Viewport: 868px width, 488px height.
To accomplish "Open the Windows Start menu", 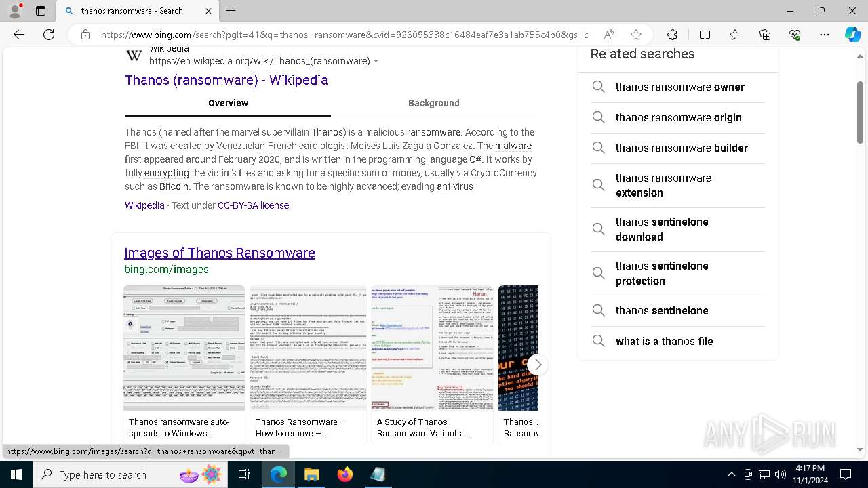I will point(16,474).
